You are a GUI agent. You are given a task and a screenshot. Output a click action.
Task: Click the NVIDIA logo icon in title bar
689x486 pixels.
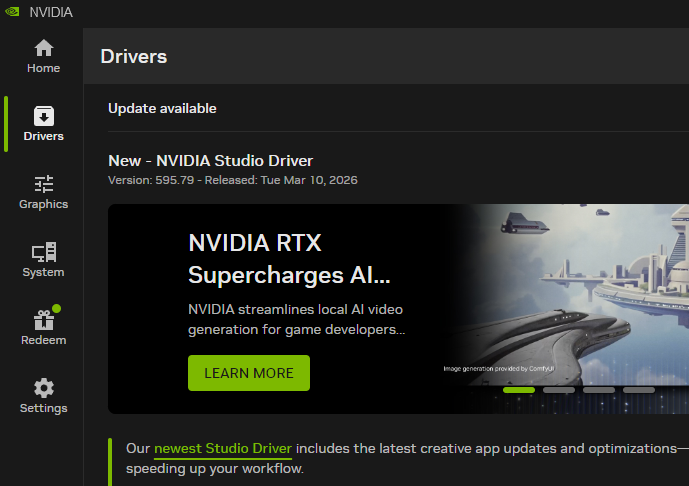click(x=12, y=11)
